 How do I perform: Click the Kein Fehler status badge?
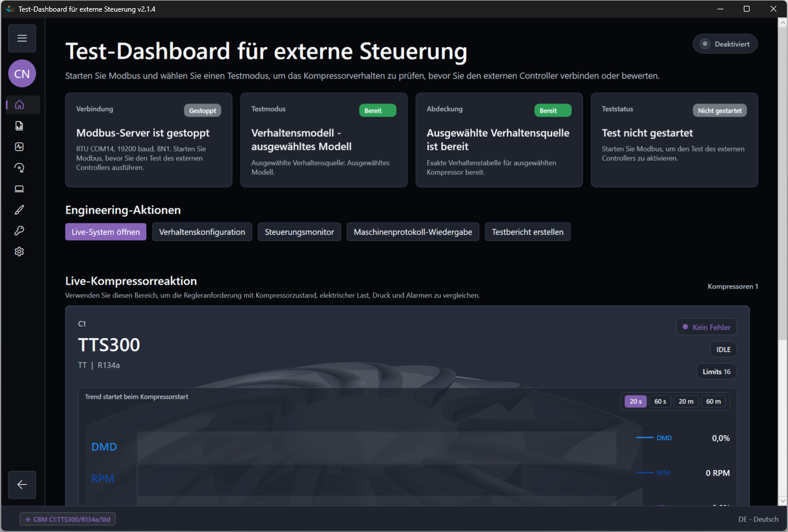pyautogui.click(x=707, y=327)
